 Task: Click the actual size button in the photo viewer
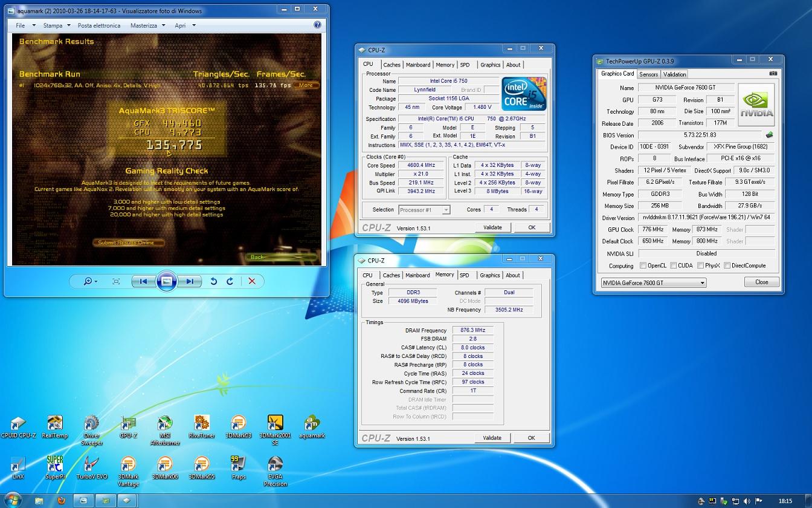pyautogui.click(x=116, y=281)
